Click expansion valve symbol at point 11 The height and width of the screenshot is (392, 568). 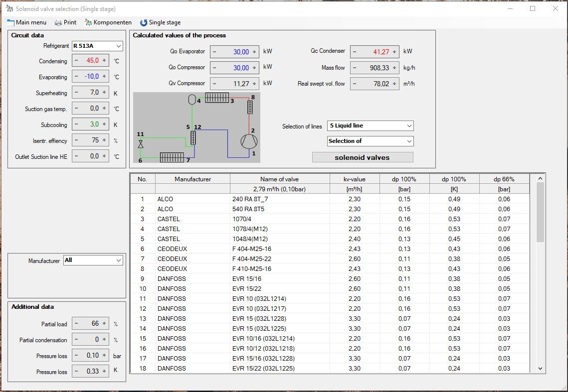coord(141,144)
